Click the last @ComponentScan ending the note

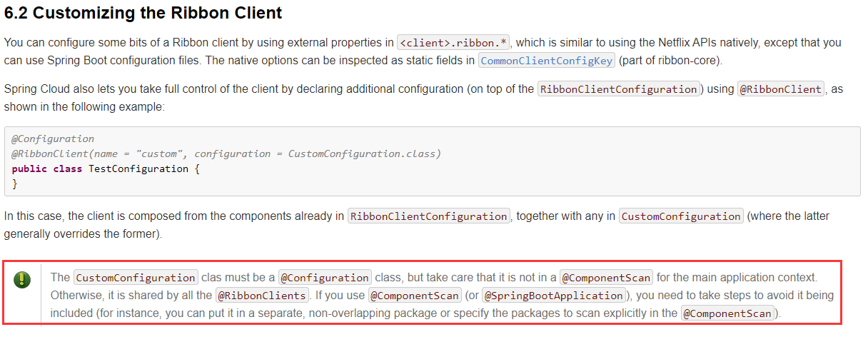coord(727,313)
